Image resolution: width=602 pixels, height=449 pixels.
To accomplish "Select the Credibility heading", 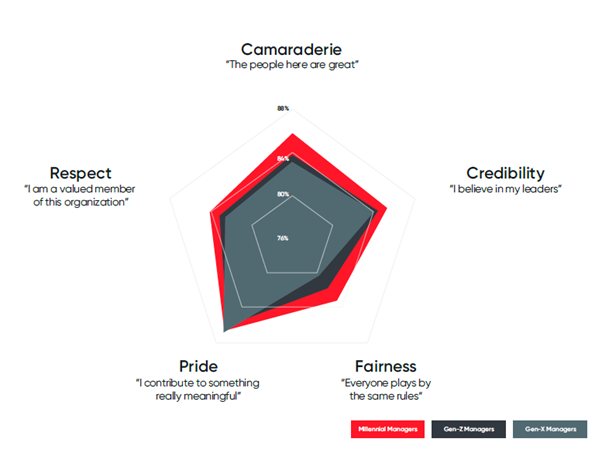I will tap(505, 173).
